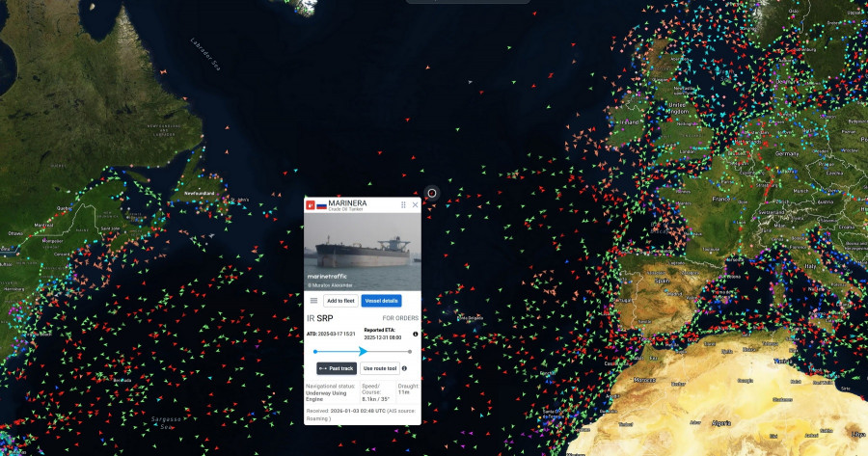Click the red vessel type icon in popup header
This screenshot has width=868, height=456.
pos(311,205)
